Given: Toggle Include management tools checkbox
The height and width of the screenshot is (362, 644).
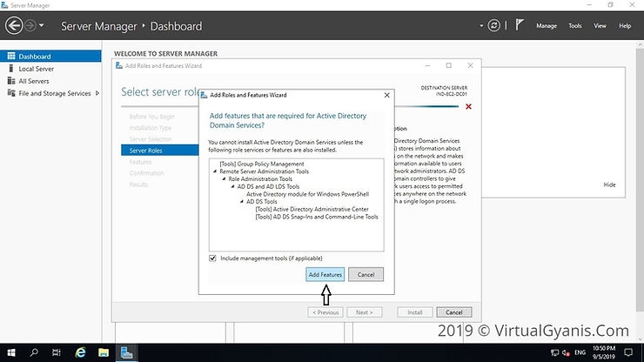Looking at the screenshot, I should [213, 258].
